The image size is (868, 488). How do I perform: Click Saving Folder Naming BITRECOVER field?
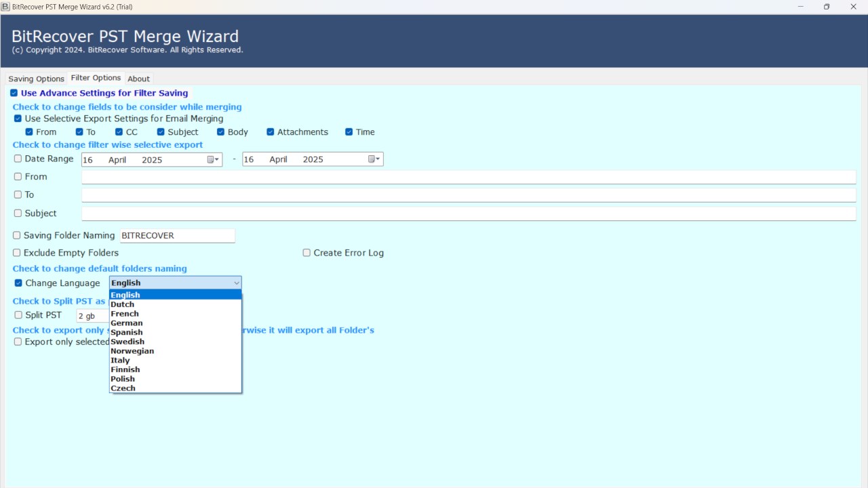pos(177,236)
